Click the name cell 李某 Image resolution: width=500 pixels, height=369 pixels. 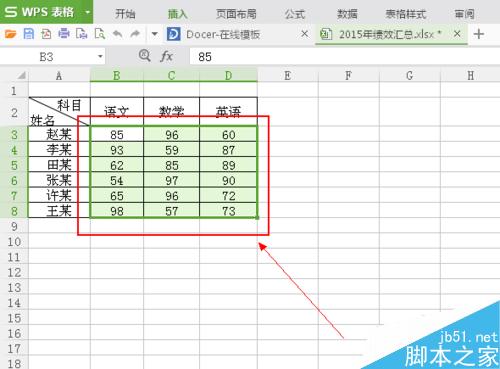[59, 150]
